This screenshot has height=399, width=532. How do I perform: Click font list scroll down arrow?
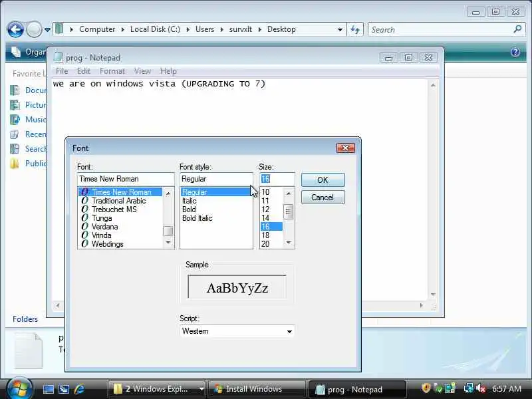pyautogui.click(x=168, y=242)
